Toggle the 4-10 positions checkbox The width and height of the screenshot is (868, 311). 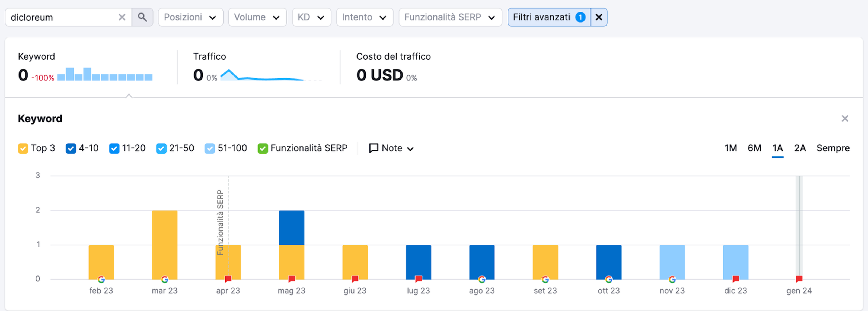click(x=71, y=148)
